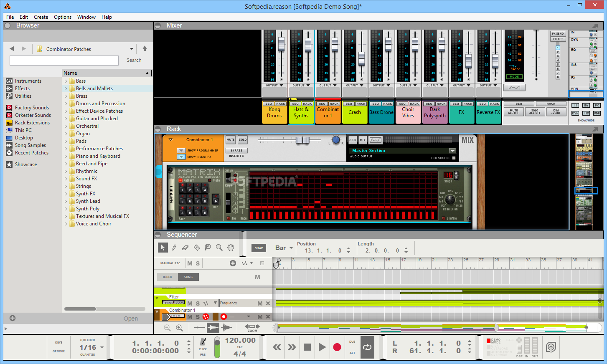Select the Mute tool in Sequencer
This screenshot has width=607, height=364.
coord(208,248)
